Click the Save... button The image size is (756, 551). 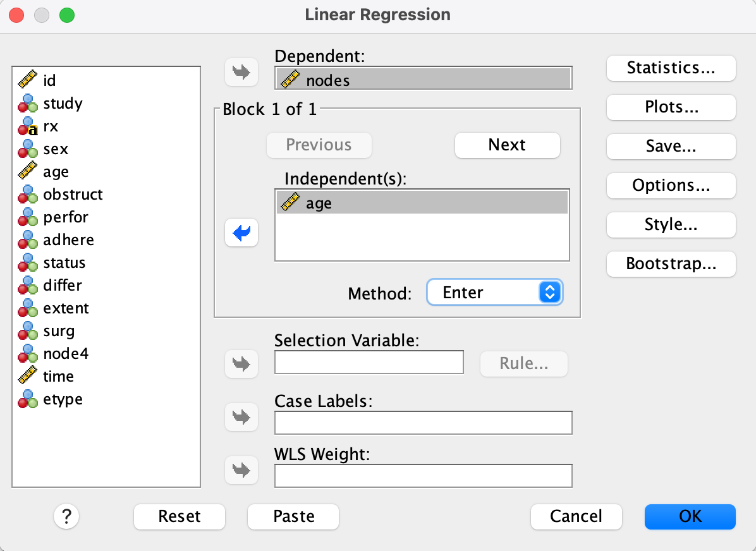pos(671,147)
